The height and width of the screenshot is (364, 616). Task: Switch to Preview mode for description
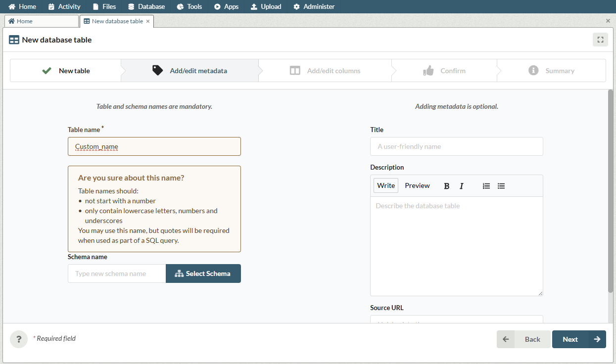(417, 185)
